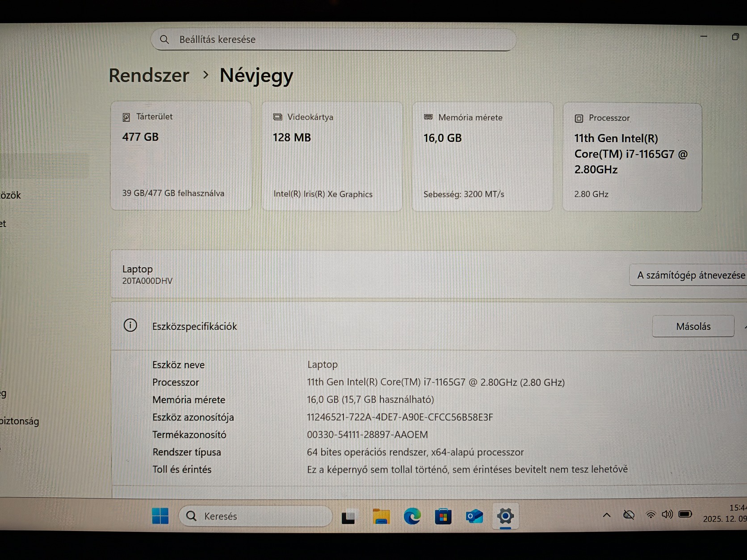The height and width of the screenshot is (560, 747).
Task: Click the volume speaker tray icon
Action: (x=667, y=514)
